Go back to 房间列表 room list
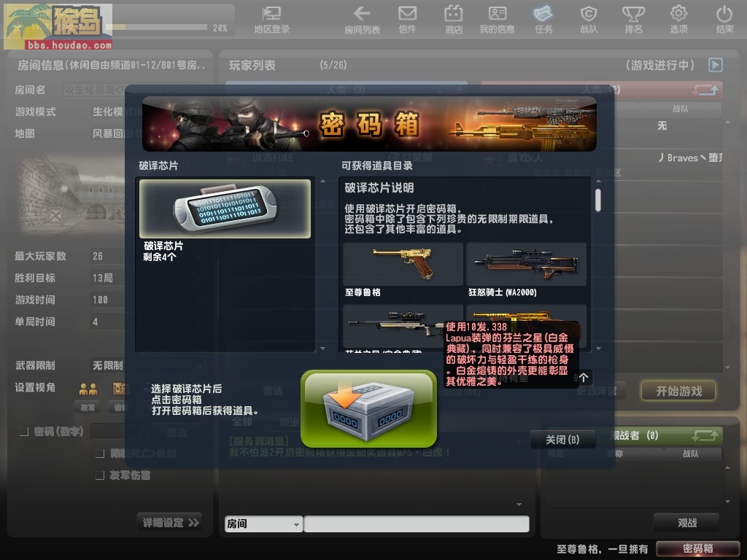This screenshot has width=747, height=560. coord(362,20)
